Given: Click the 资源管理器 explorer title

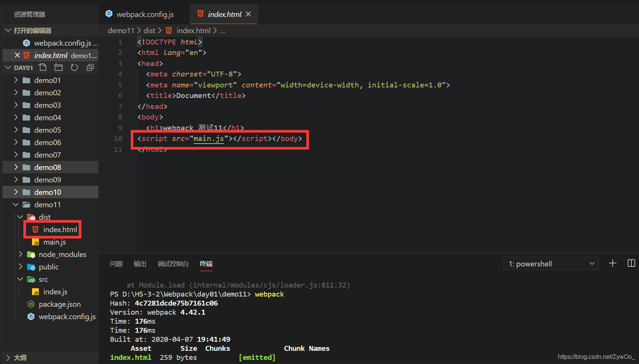Looking at the screenshot, I should 29,14.
